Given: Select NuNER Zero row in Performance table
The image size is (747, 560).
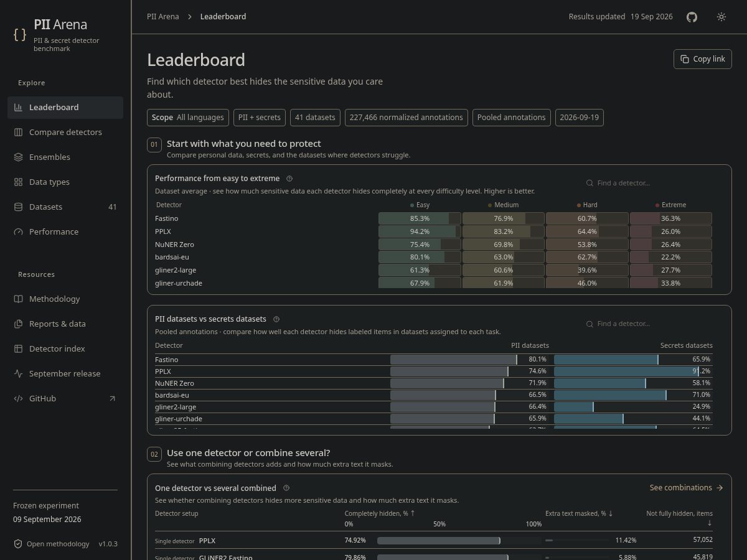Looking at the screenshot, I should coord(433,245).
